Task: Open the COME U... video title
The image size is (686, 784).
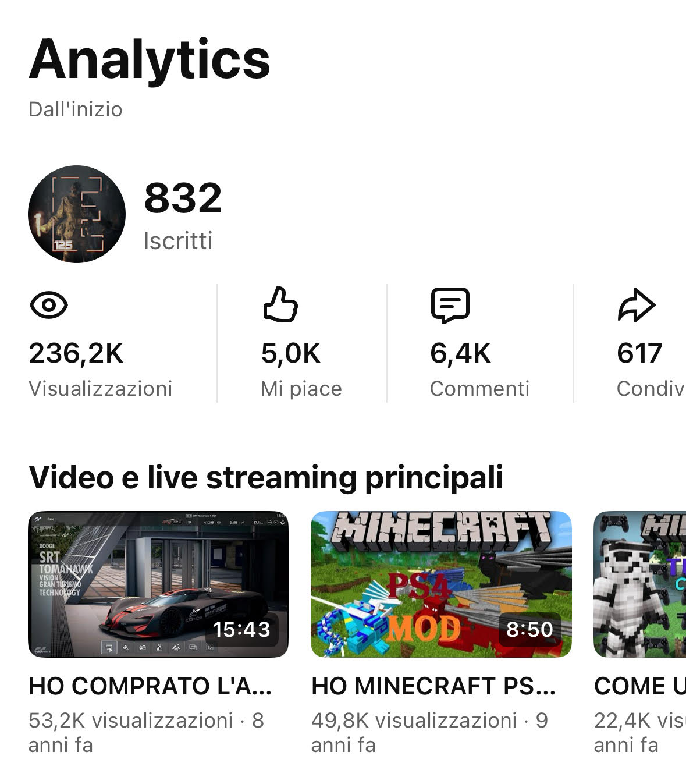Action: [640, 686]
